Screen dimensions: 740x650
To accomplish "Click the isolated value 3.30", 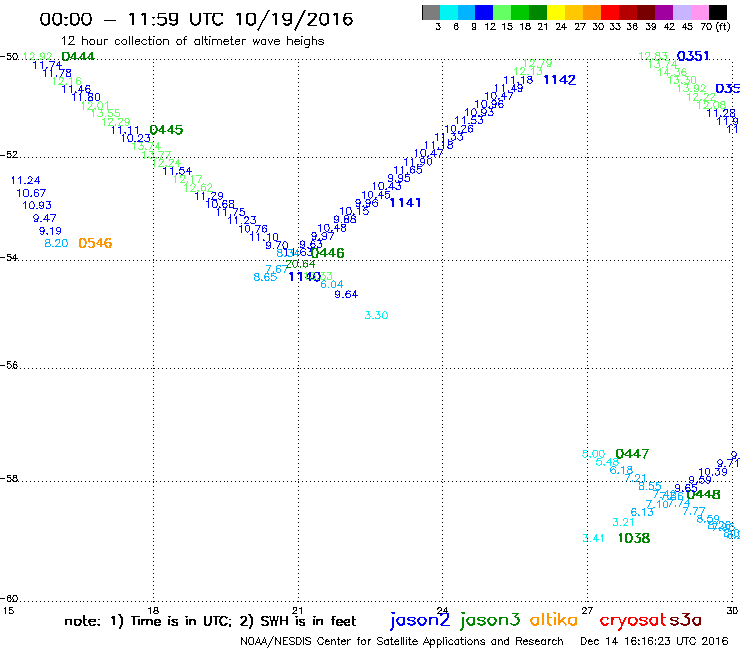I will coord(376,315).
